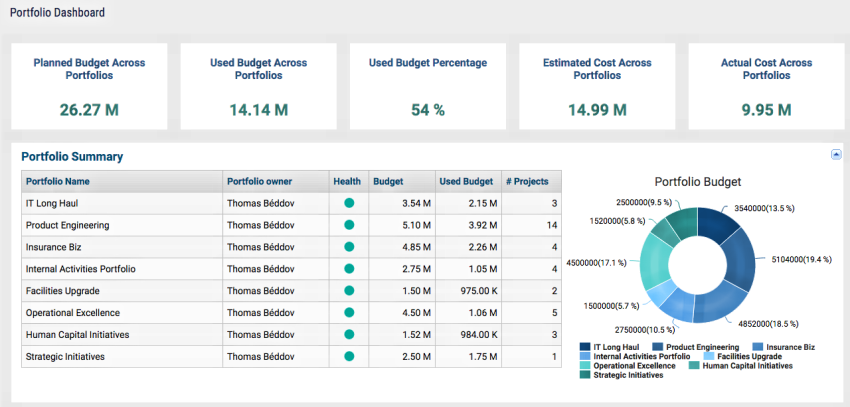Toggle Facilities Upgrade legend swatch
The image size is (850, 407).
tap(708, 357)
